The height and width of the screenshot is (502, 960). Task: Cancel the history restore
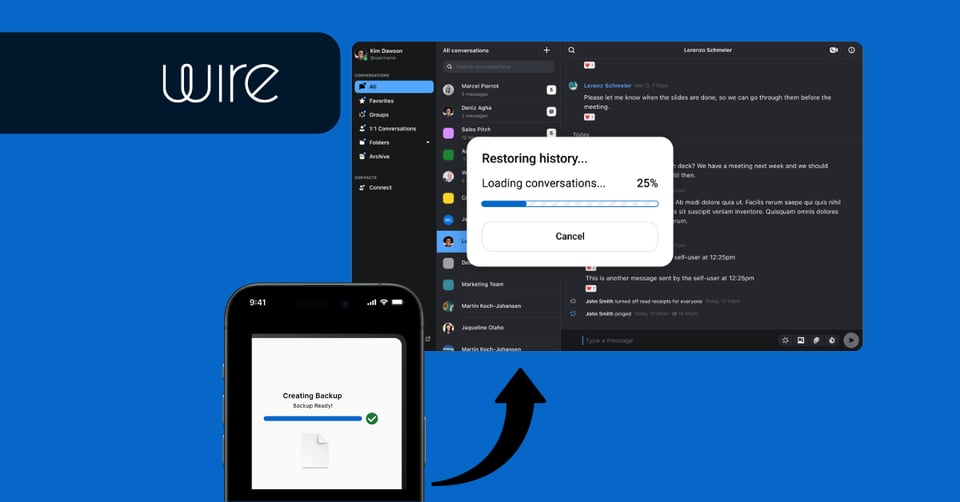click(x=569, y=236)
